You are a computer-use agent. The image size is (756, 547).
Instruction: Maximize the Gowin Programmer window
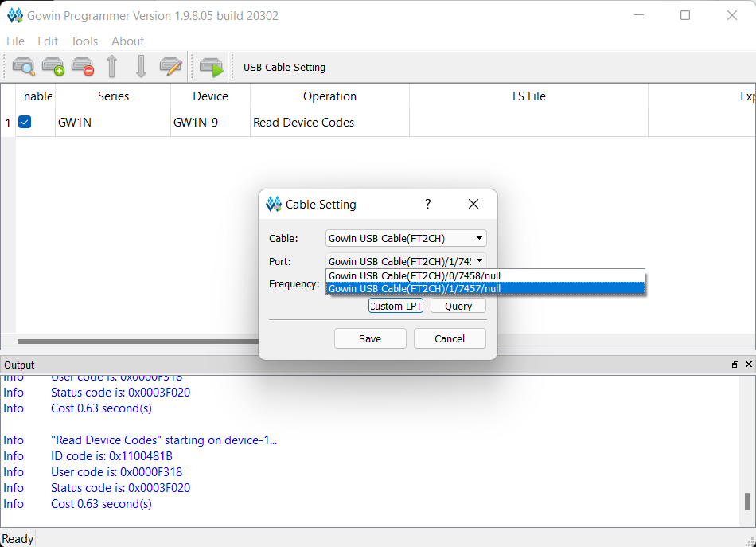coord(685,15)
